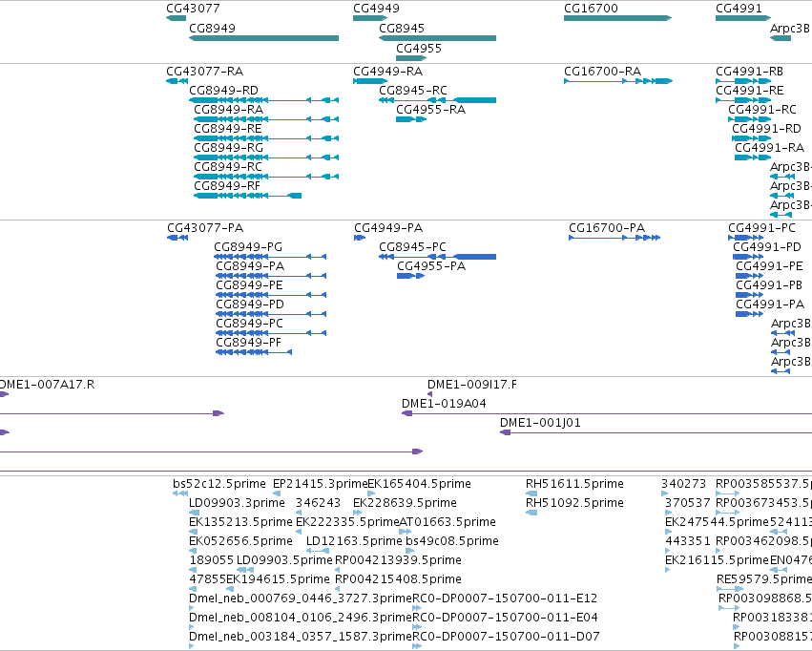Open transcript CG43077-RA

[177, 81]
